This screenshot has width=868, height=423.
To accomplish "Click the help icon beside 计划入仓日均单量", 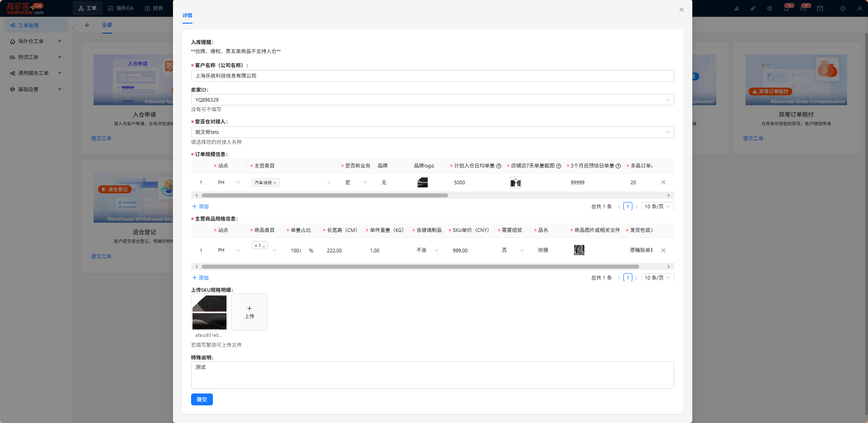I will point(498,166).
